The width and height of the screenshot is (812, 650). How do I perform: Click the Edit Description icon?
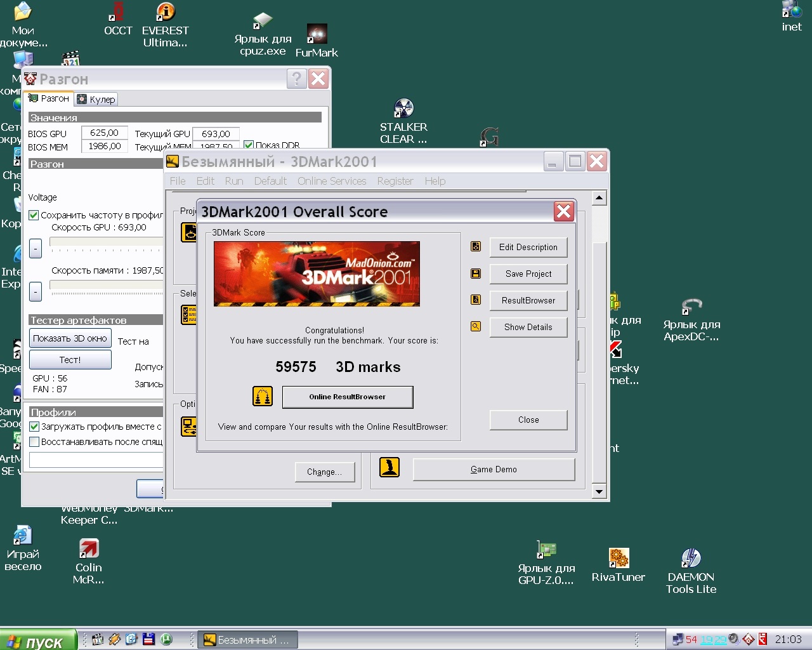coord(476,246)
